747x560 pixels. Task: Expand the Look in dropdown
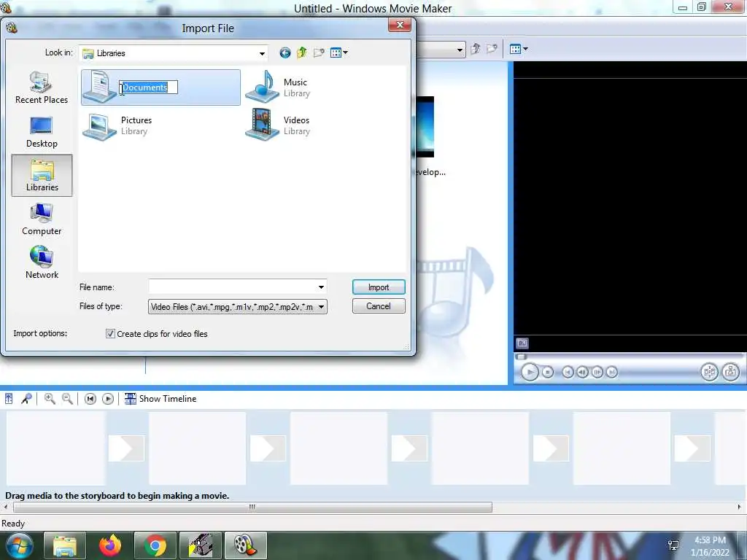tap(262, 53)
